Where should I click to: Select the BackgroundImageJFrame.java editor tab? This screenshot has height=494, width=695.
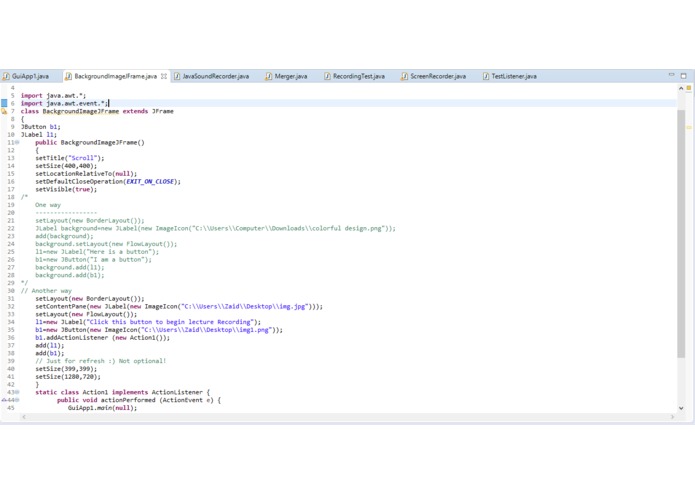(x=115, y=76)
